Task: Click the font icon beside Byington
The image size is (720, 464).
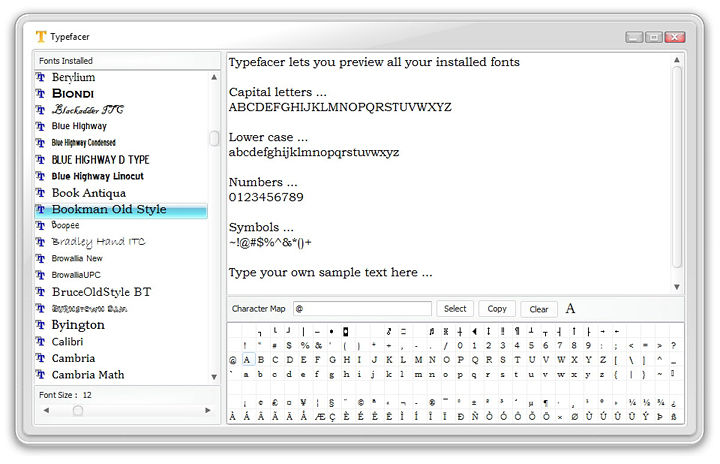Action: pyautogui.click(x=41, y=325)
